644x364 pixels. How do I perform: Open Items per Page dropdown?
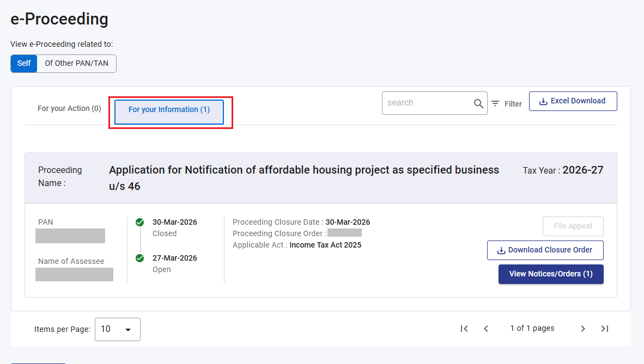pos(118,329)
